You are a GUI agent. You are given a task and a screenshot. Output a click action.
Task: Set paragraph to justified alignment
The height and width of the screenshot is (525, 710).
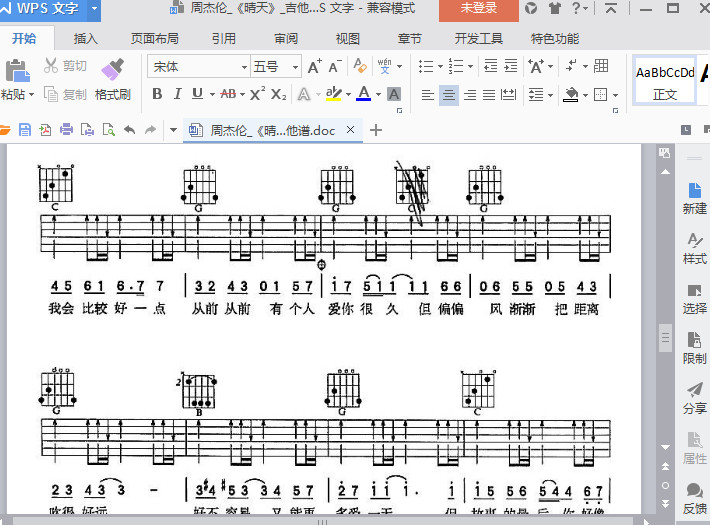tap(489, 95)
